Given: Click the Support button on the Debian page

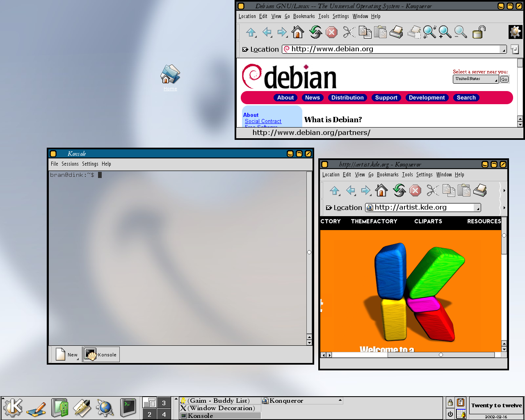Looking at the screenshot, I should 386,98.
